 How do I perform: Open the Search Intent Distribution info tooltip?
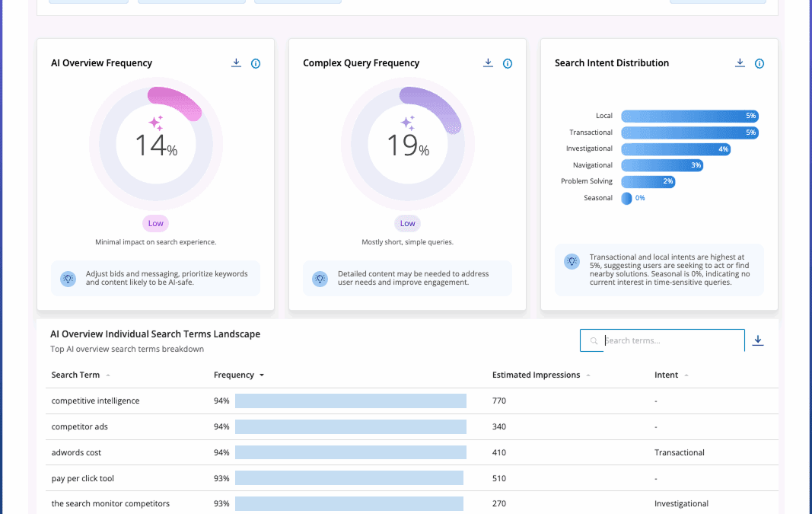click(759, 63)
